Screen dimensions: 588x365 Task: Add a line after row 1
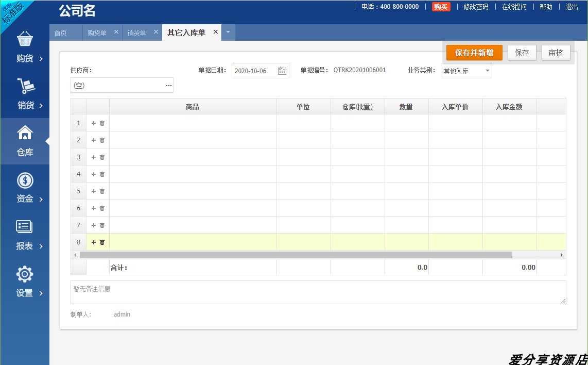click(x=94, y=123)
